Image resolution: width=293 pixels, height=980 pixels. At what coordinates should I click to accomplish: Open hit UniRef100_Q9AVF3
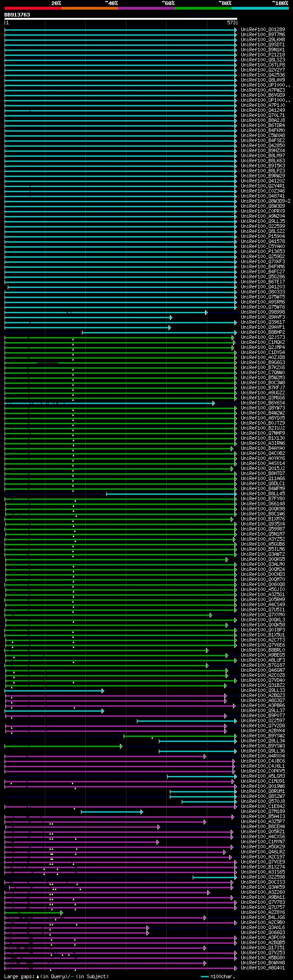click(263, 317)
